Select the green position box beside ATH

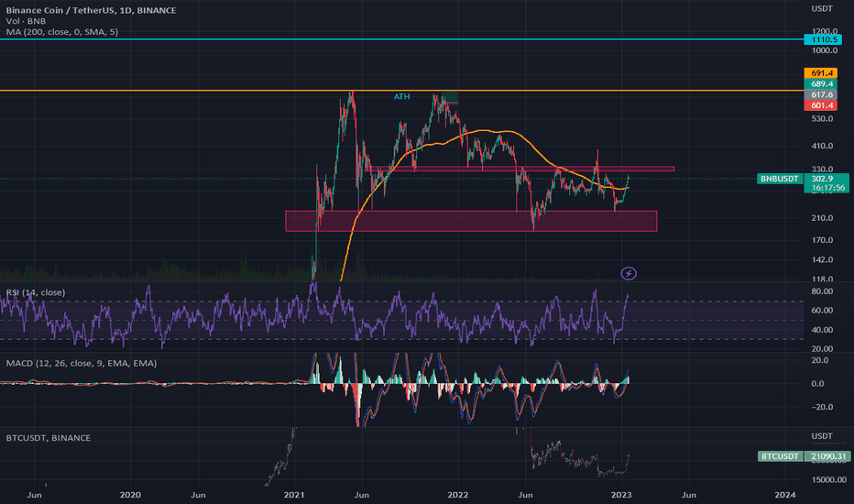point(451,97)
